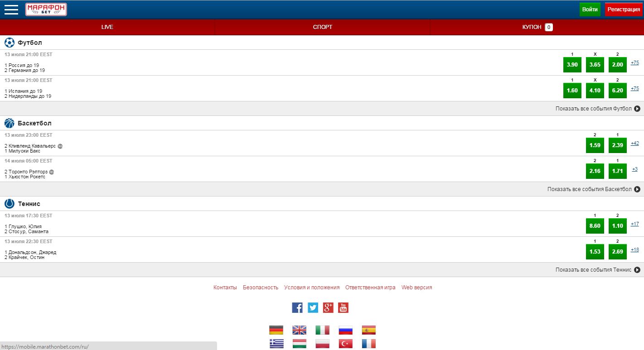The width and height of the screenshot is (644, 350).
Task: Open the Ответственная игра footer link
Action: tap(370, 288)
